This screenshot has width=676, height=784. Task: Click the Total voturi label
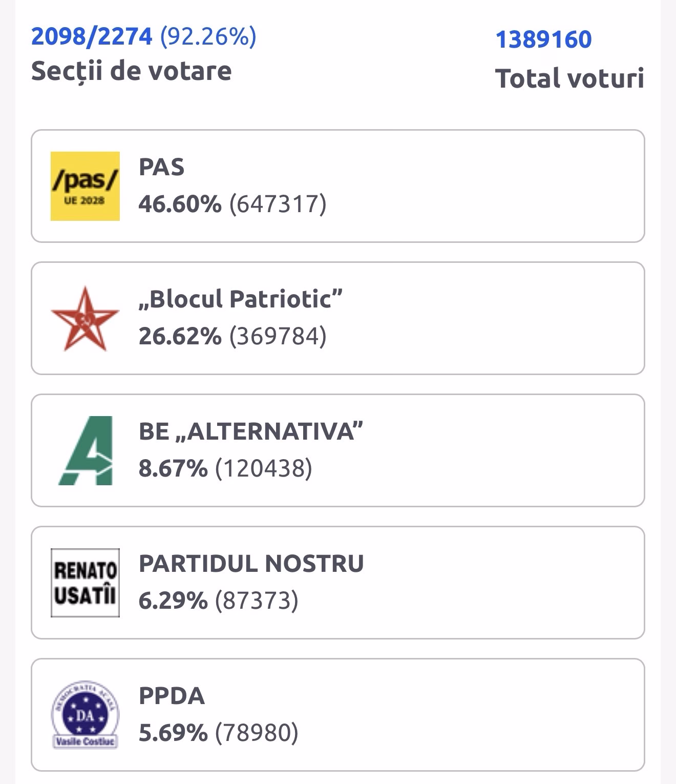coord(569,78)
